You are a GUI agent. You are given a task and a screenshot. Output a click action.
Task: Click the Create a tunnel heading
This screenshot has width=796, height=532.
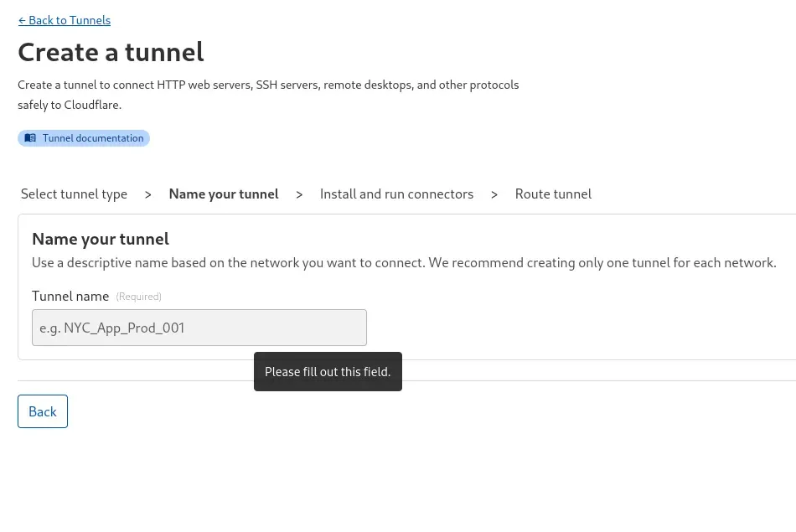point(111,52)
